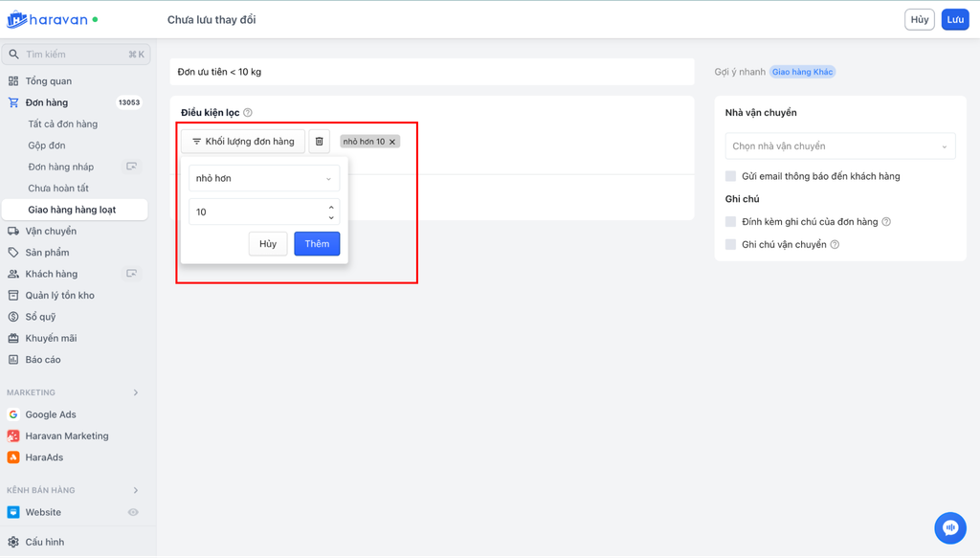Open Chọn nhà vận chuyển dropdown
This screenshot has width=980, height=558.
[x=839, y=146]
